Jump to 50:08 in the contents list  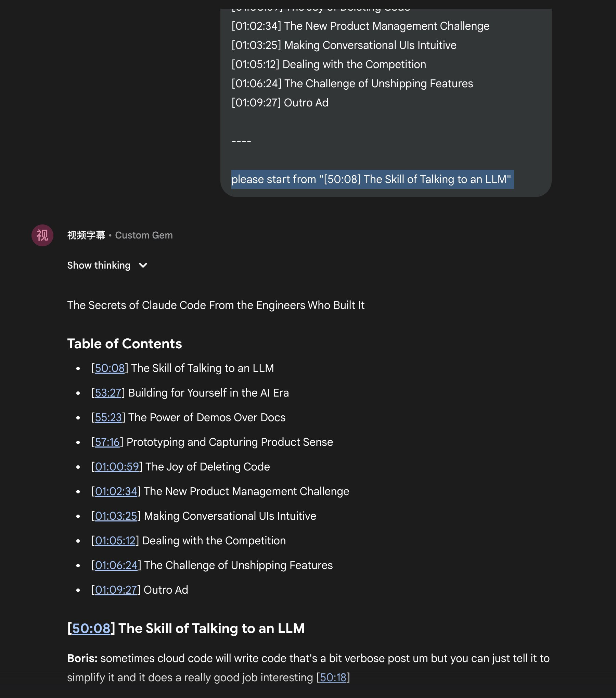(x=110, y=368)
